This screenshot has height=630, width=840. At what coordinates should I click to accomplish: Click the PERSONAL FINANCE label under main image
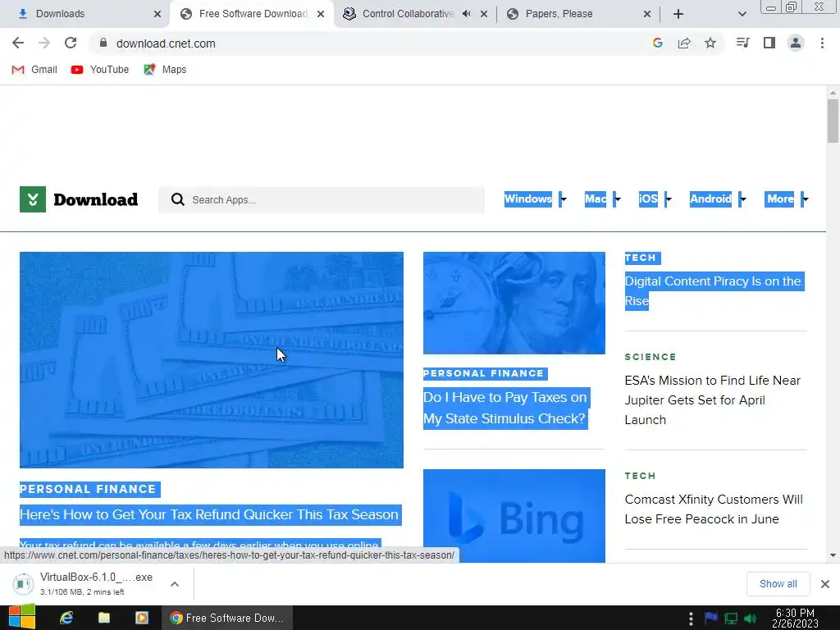89,489
